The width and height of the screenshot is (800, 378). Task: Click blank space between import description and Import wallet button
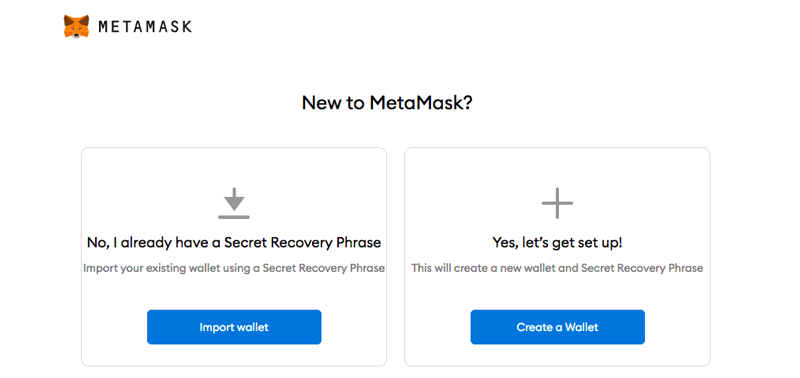click(234, 292)
